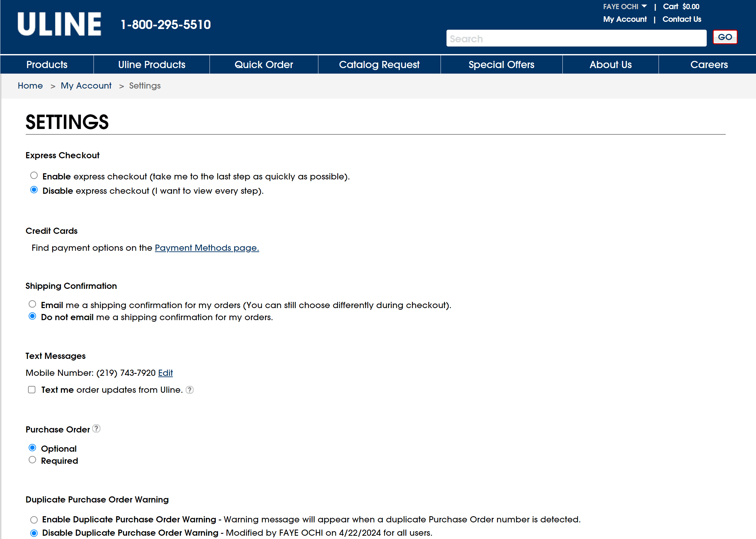
Task: Check the Text me order updates checkbox
Action: (x=32, y=390)
